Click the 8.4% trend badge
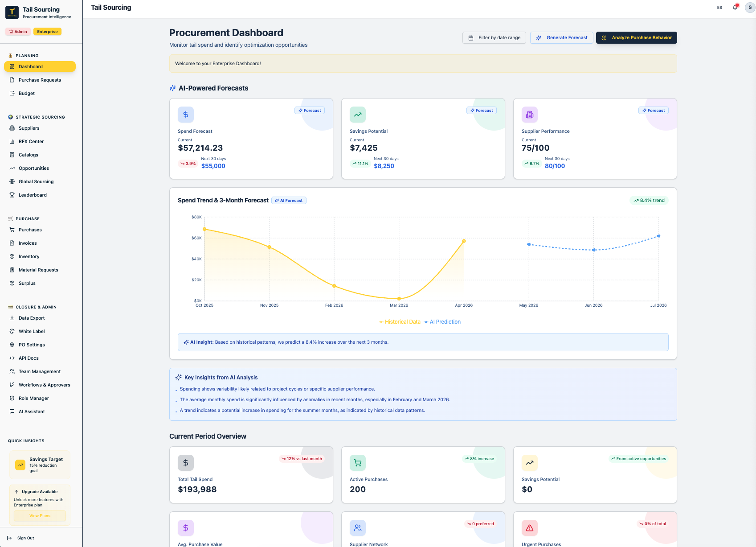 649,201
